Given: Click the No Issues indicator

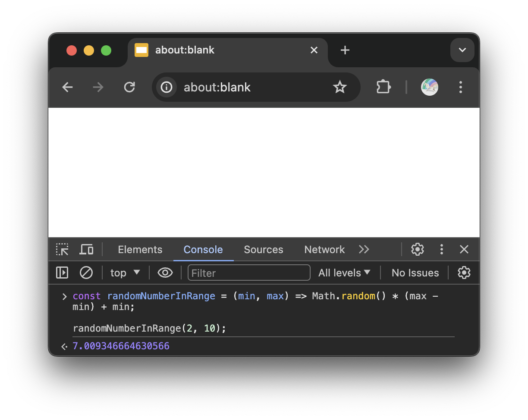Looking at the screenshot, I should click(415, 273).
